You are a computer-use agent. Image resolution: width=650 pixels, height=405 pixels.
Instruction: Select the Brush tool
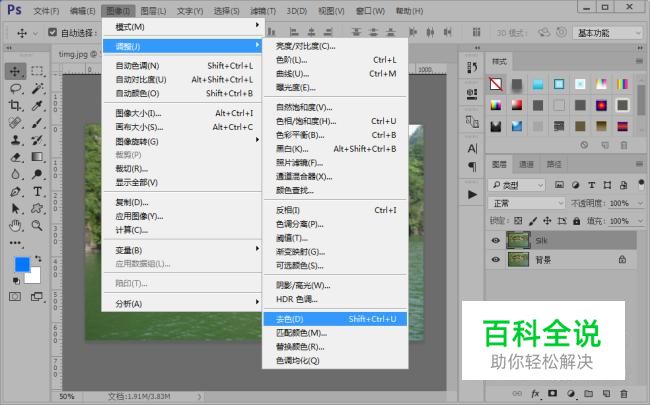point(37,123)
